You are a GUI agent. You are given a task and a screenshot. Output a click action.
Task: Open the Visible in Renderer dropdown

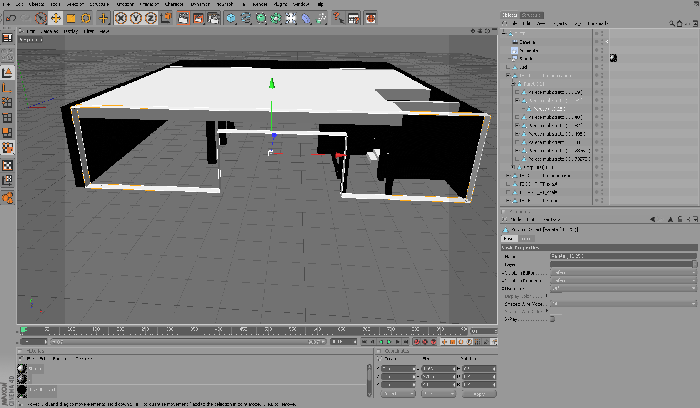(x=623, y=280)
